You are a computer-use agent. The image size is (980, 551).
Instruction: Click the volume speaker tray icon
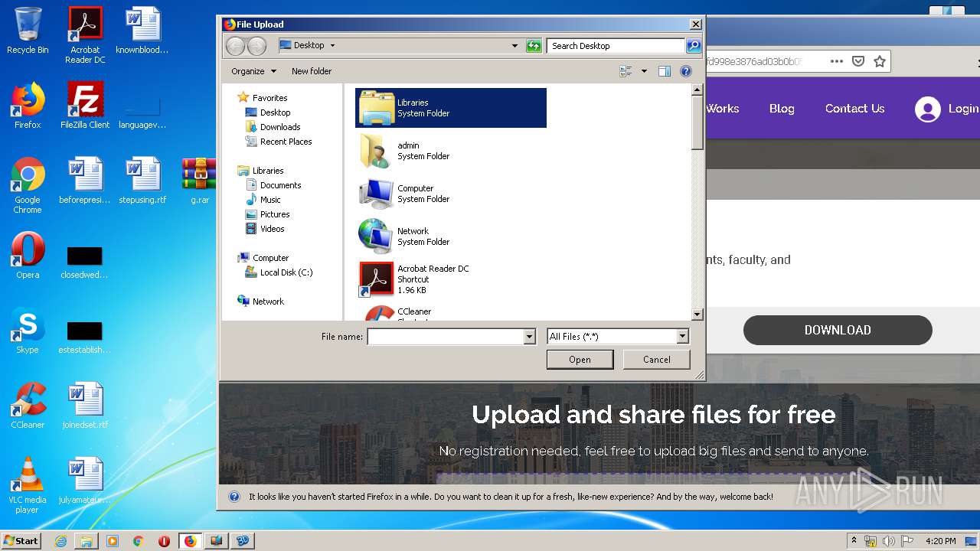click(x=889, y=541)
